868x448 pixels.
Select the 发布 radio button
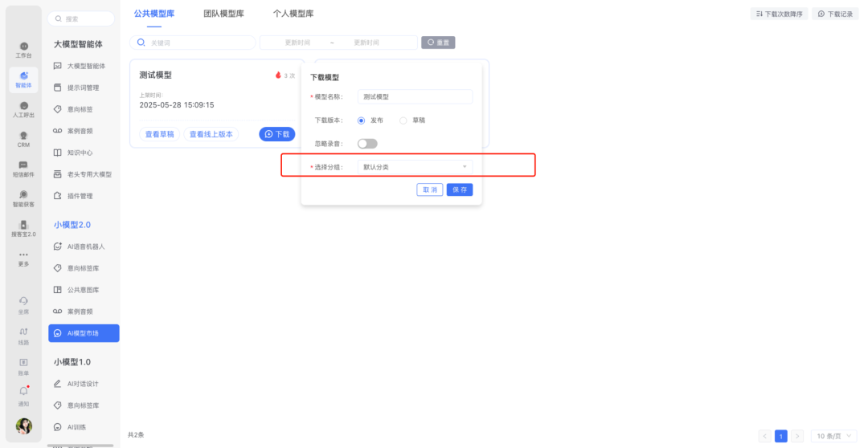pos(362,120)
